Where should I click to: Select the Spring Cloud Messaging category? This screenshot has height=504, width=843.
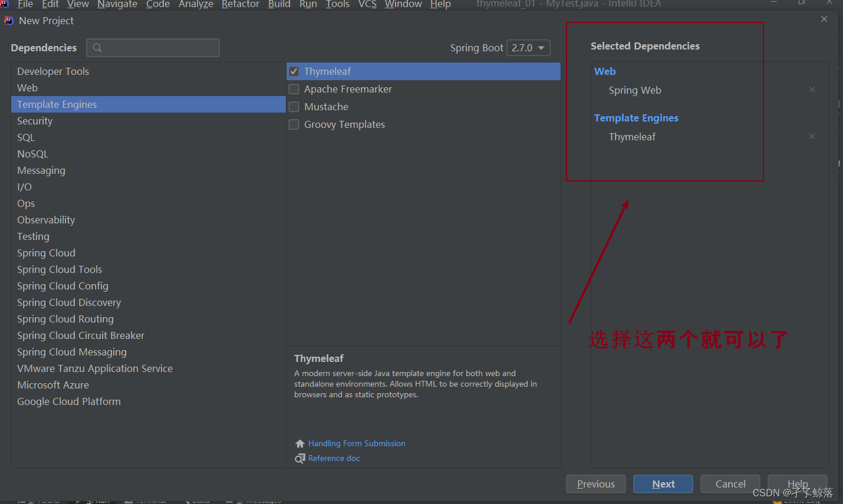point(148,352)
